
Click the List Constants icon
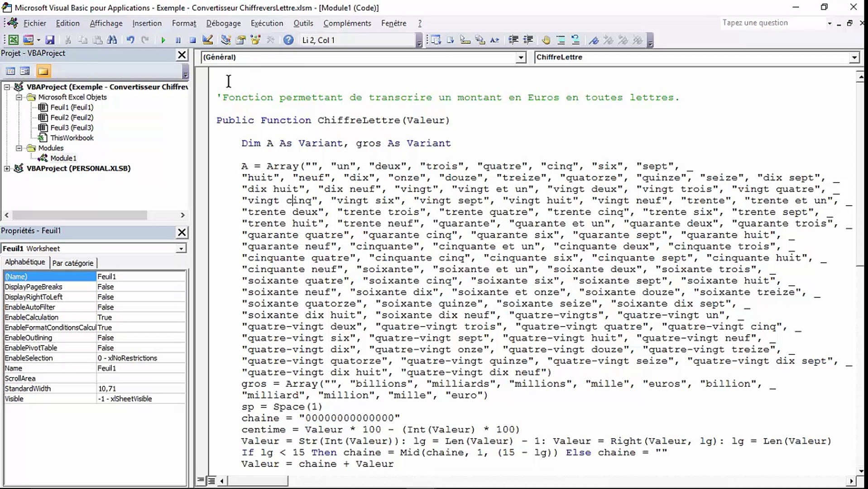[451, 40]
